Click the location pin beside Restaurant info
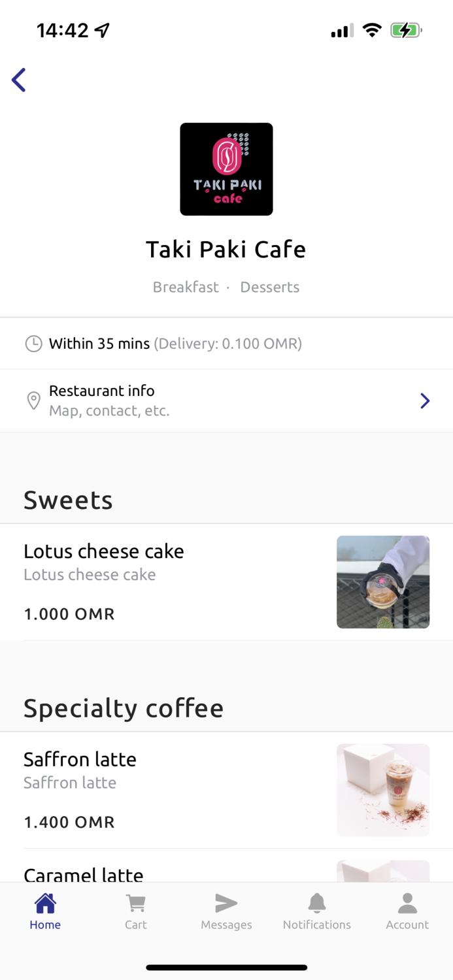Image resolution: width=453 pixels, height=980 pixels. tap(33, 400)
